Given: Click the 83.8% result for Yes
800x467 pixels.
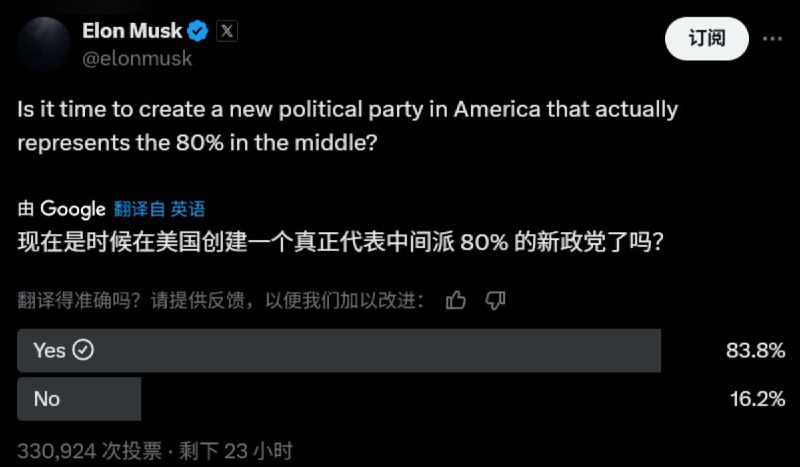Looking at the screenshot, I should [756, 351].
